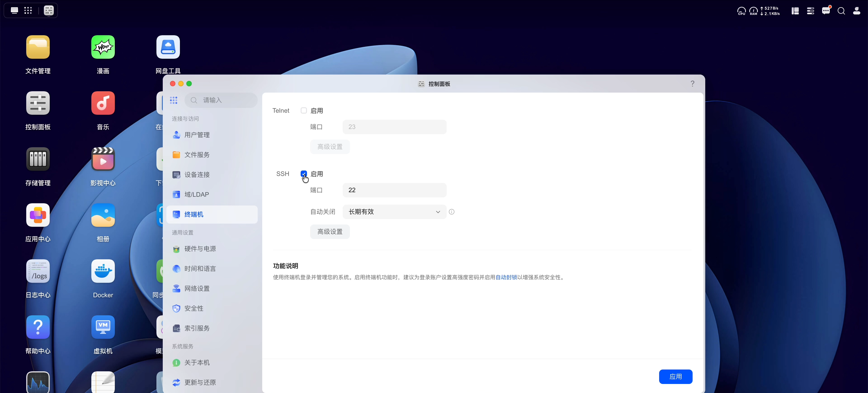868x393 pixels.
Task: Open 帮助中心 help app
Action: click(x=38, y=327)
